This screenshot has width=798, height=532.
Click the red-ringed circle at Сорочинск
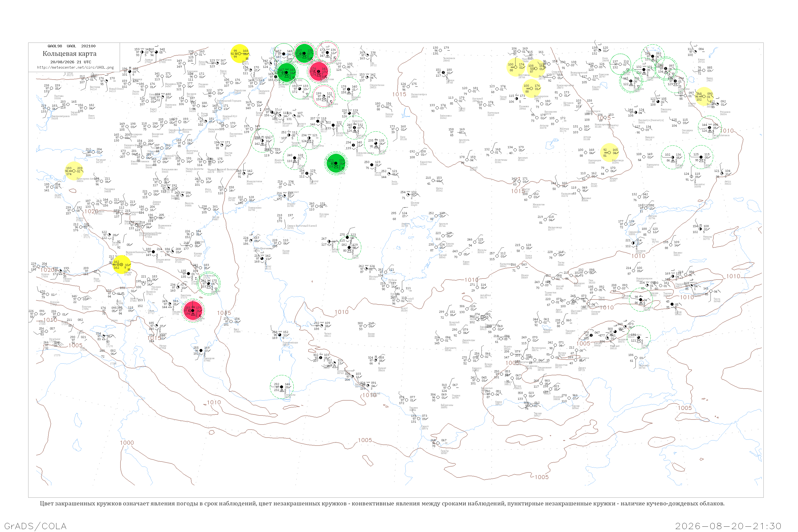(324, 96)
